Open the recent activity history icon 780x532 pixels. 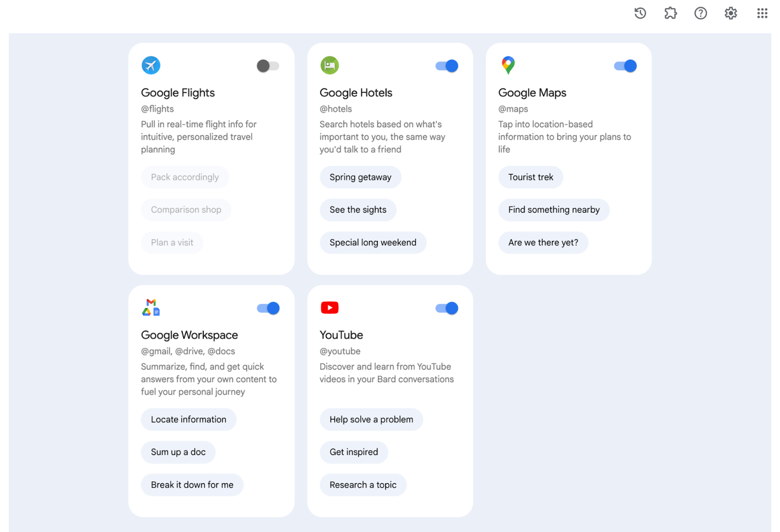point(640,13)
